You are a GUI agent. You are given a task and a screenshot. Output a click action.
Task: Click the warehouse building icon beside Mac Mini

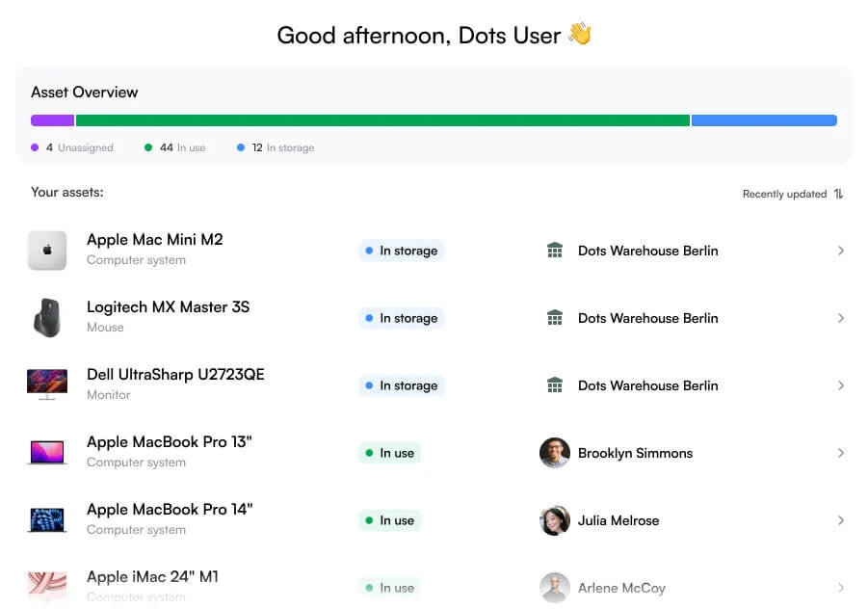coord(555,251)
